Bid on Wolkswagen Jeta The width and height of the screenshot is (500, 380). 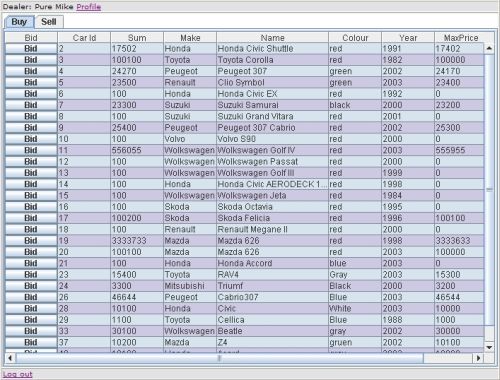click(31, 196)
